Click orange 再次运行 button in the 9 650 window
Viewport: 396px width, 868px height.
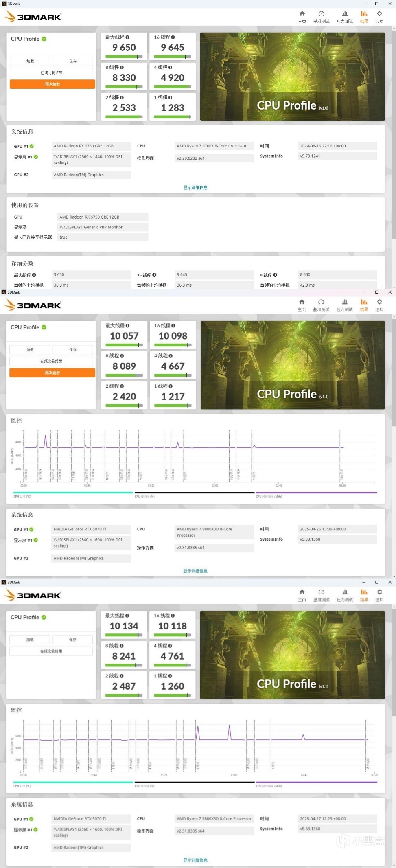pyautogui.click(x=53, y=84)
